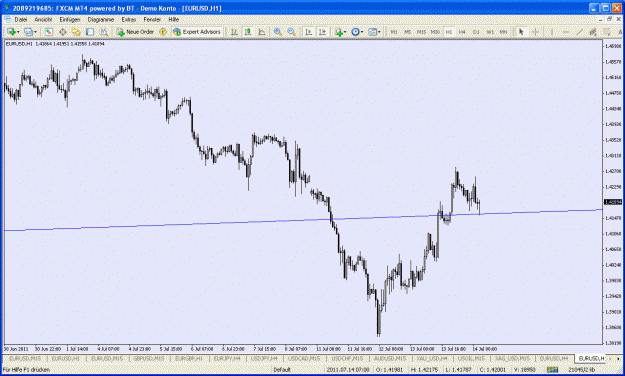
Task: Click the Templates icon
Action: tap(372, 32)
